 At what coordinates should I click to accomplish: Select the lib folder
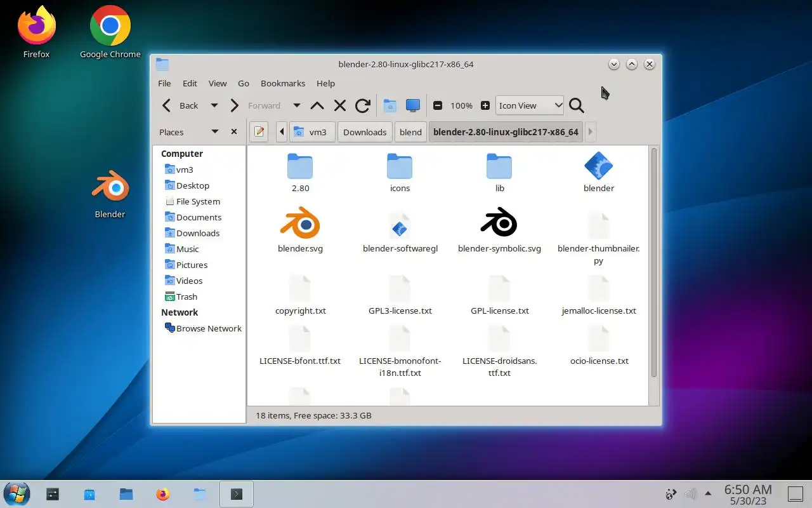(499, 166)
